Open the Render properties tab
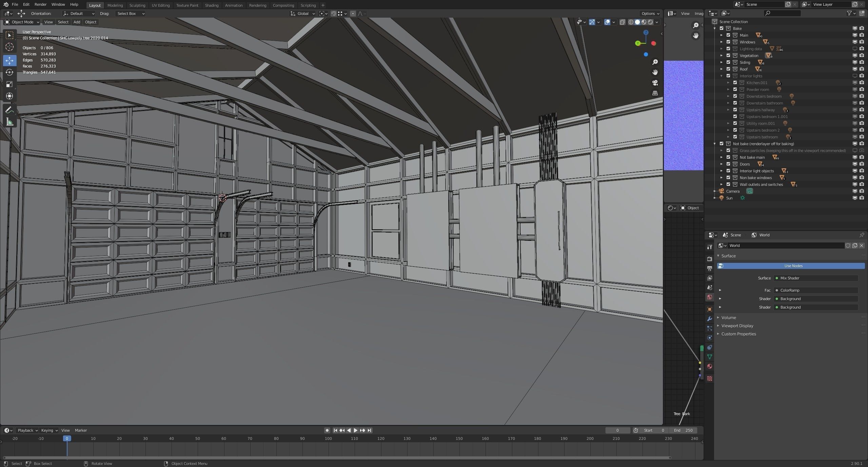 point(709,259)
